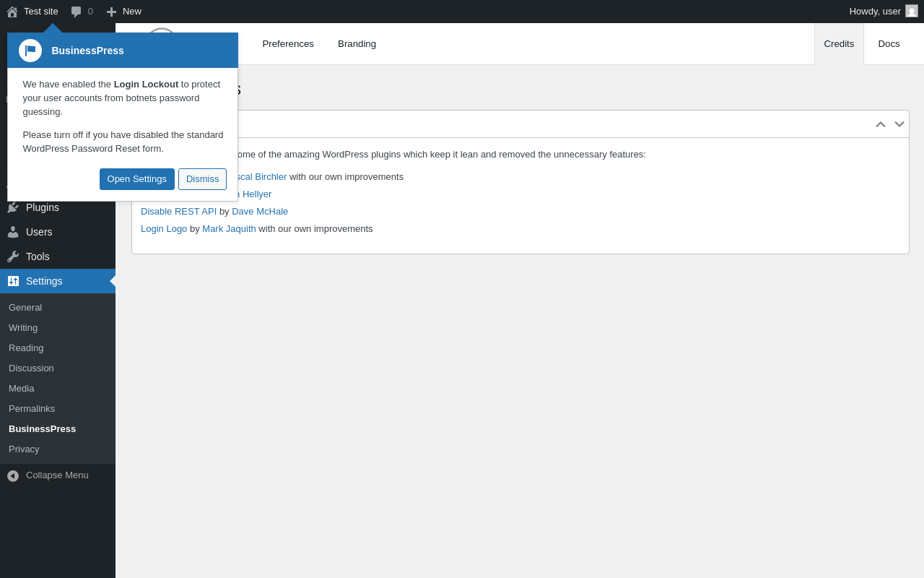Click the Tools wrench icon

point(13,256)
